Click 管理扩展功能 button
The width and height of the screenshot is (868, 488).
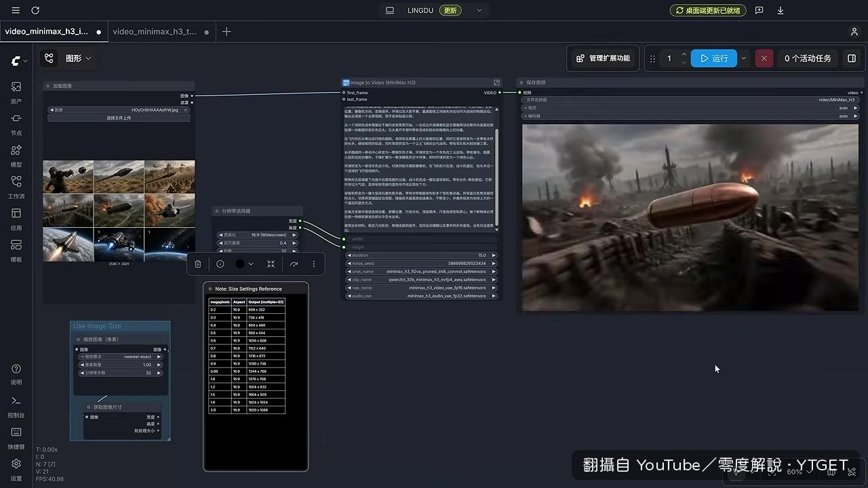point(603,58)
